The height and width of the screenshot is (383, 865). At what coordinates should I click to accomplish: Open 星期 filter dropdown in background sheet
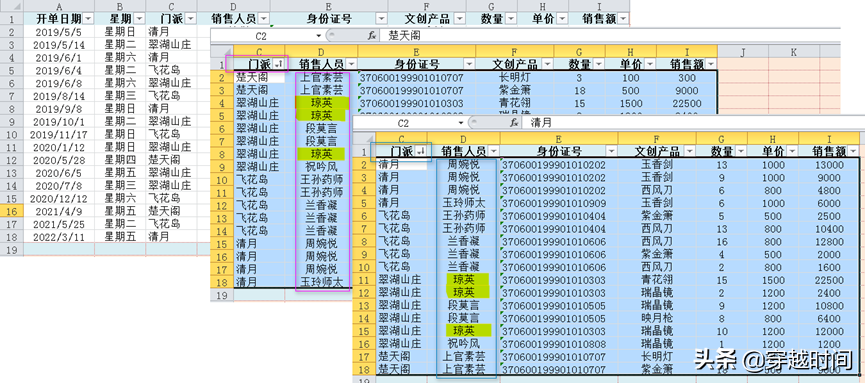(139, 19)
